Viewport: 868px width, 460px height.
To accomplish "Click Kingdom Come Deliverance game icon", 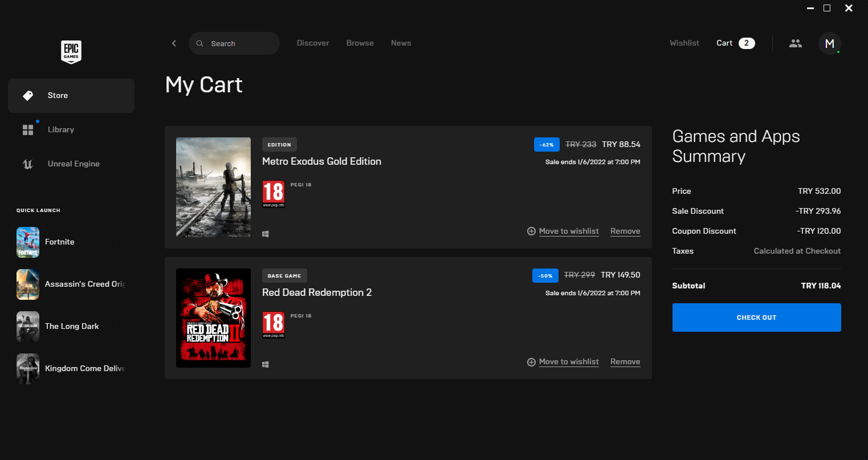I will (x=28, y=369).
